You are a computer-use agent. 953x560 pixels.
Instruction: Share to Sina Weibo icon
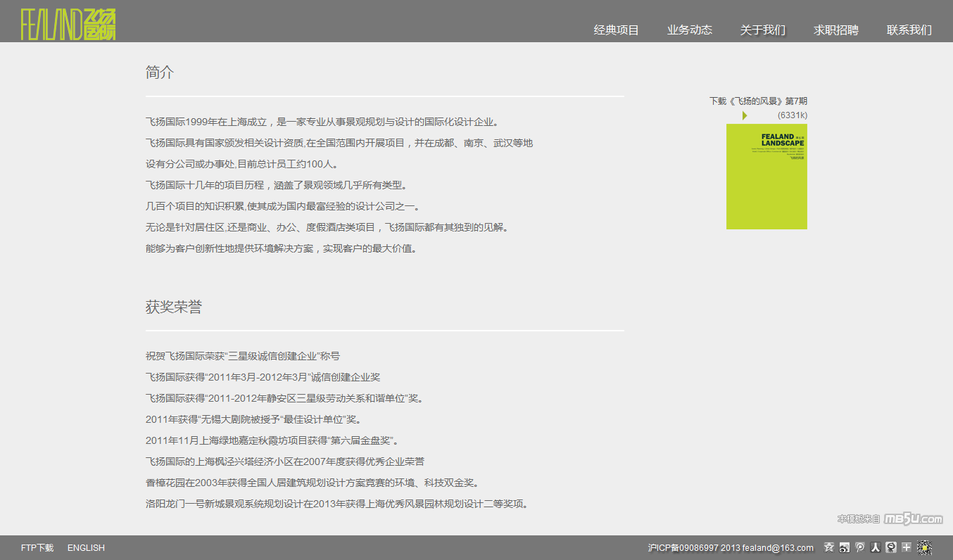coord(845,547)
